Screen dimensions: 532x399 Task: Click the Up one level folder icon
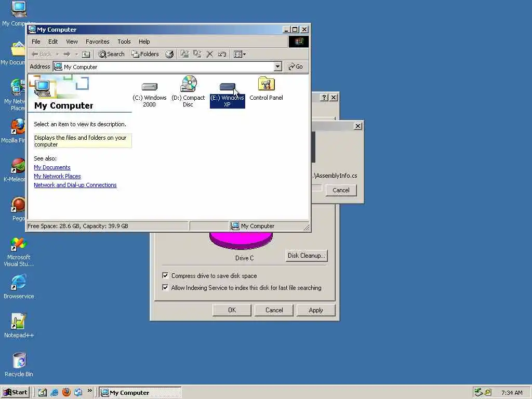(x=86, y=54)
